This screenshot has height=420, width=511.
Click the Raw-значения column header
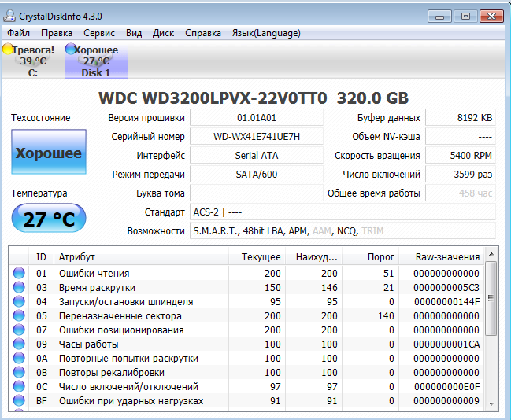442,256
